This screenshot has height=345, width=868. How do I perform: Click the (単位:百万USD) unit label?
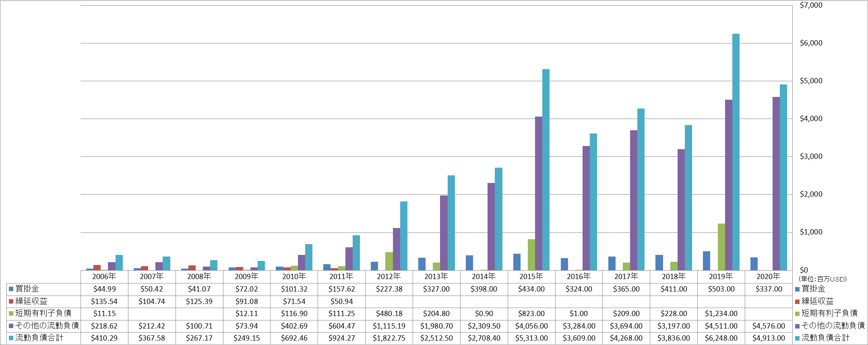(x=823, y=279)
